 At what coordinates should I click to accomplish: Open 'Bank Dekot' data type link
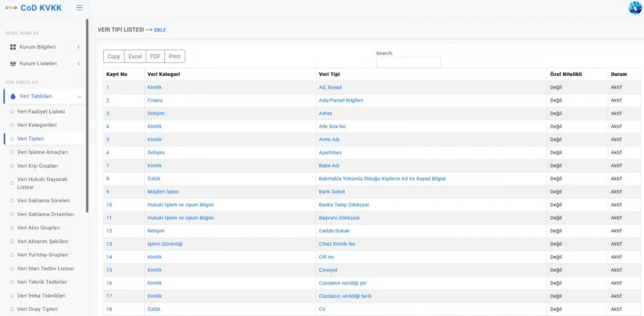[x=332, y=192]
